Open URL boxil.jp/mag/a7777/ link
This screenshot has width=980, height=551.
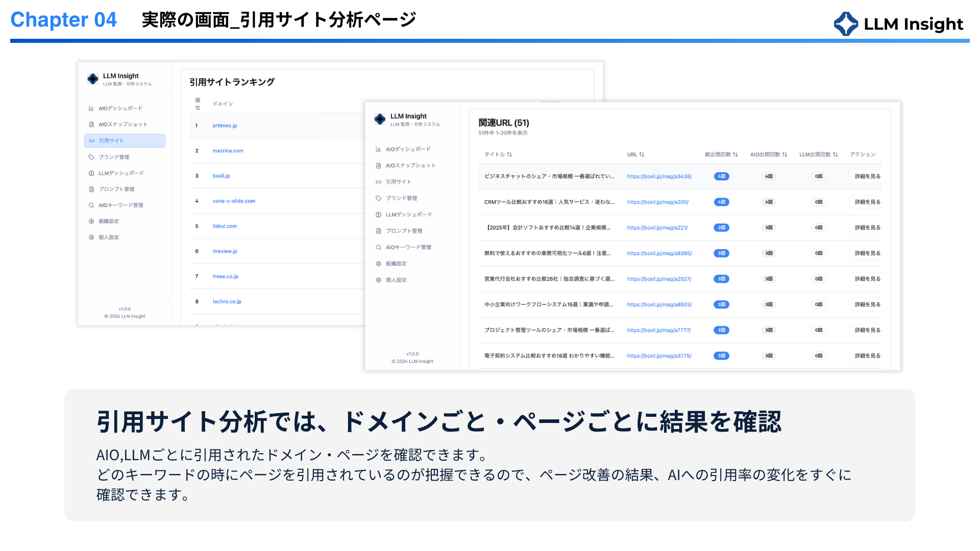pos(659,330)
